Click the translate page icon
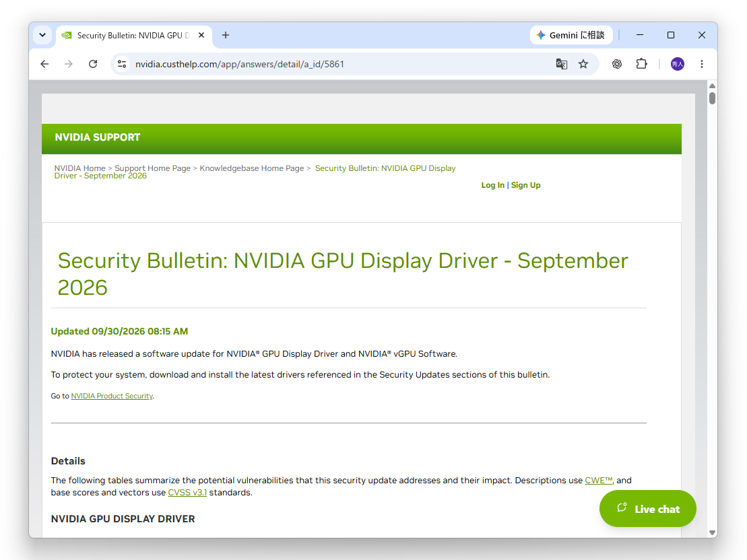Image resolution: width=747 pixels, height=560 pixels. (x=562, y=64)
